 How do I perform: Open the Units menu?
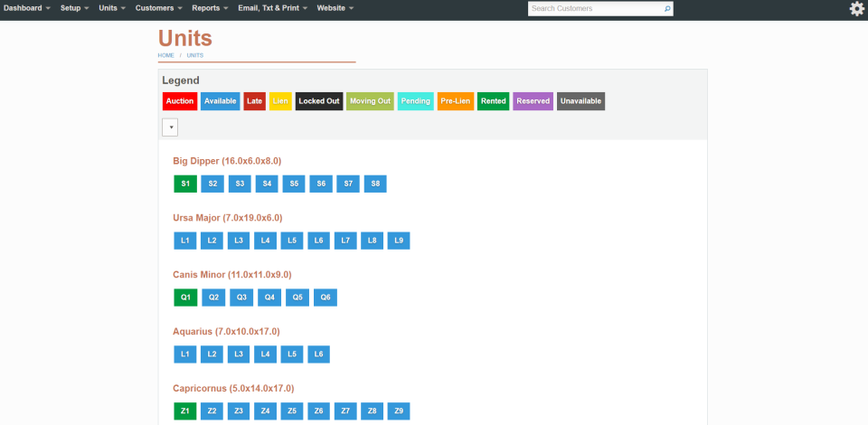(x=112, y=8)
